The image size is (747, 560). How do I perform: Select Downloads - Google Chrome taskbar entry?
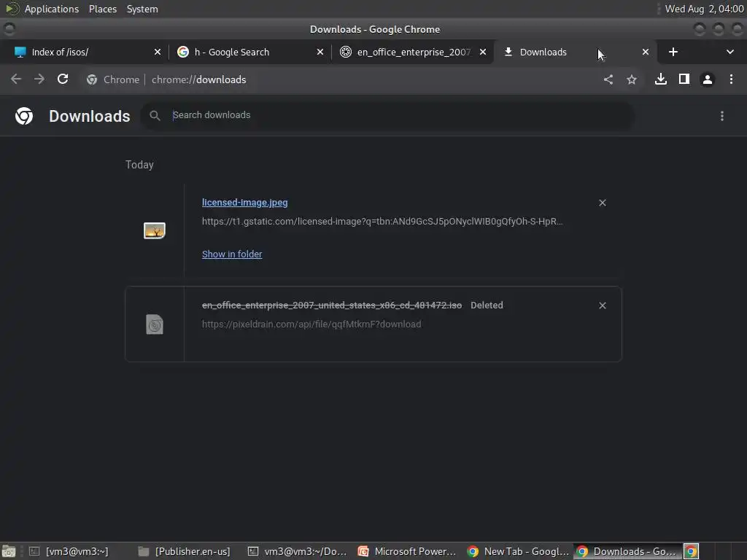(627, 551)
